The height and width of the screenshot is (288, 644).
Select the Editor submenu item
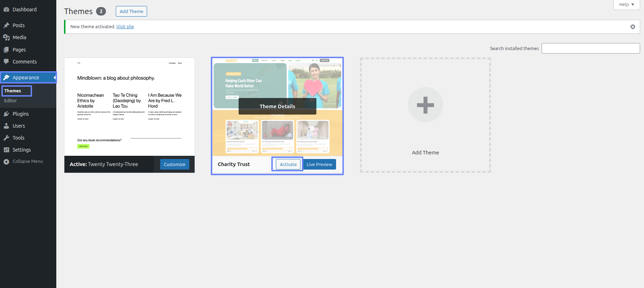pyautogui.click(x=11, y=101)
